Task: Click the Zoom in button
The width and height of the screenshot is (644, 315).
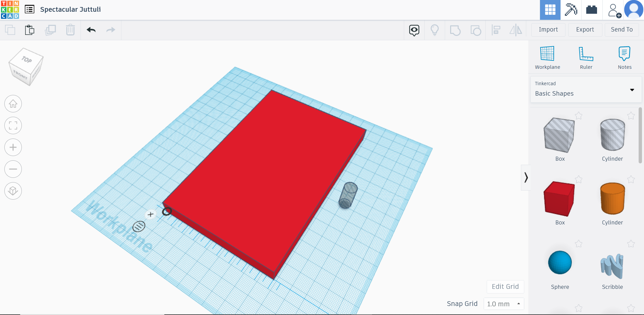Action: tap(13, 147)
